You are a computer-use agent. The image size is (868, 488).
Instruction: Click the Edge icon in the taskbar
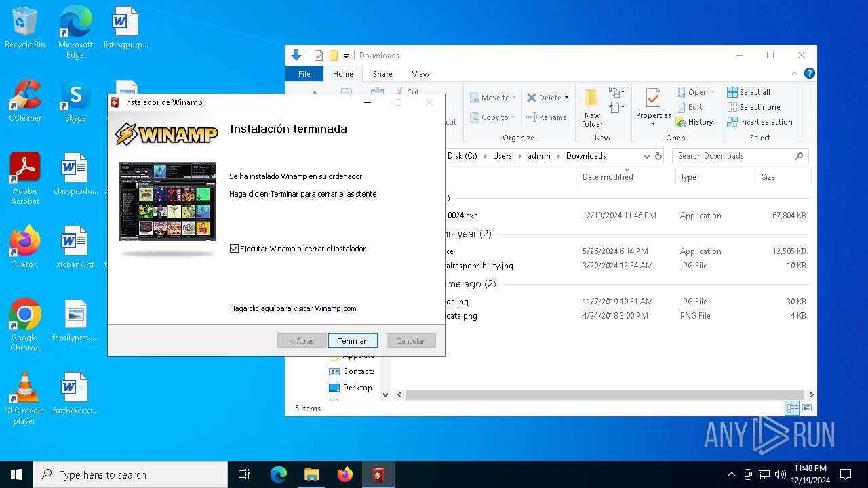[279, 474]
